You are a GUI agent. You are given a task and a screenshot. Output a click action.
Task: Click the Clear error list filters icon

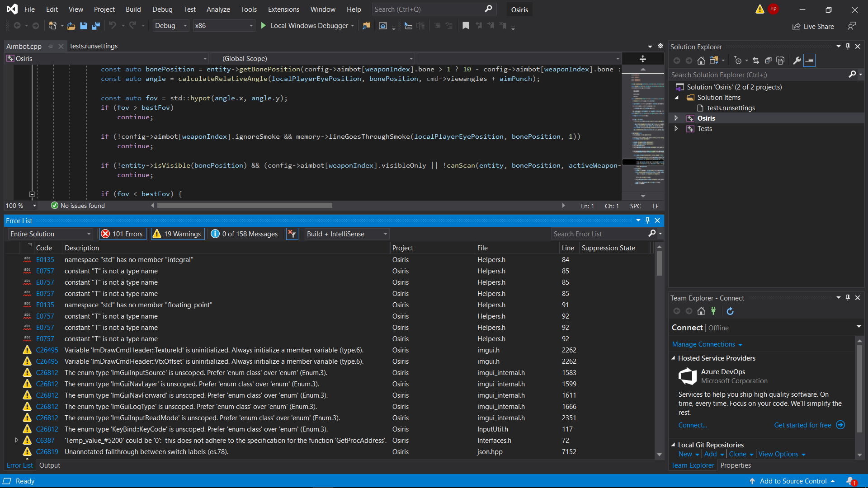292,234
